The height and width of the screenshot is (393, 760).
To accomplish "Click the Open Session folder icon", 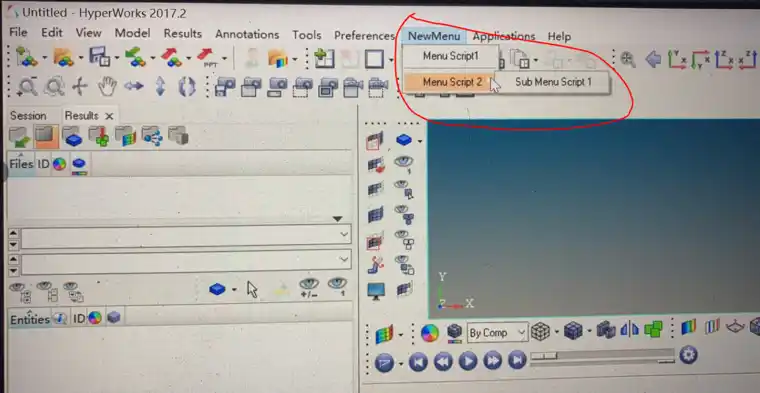I will (63, 58).
